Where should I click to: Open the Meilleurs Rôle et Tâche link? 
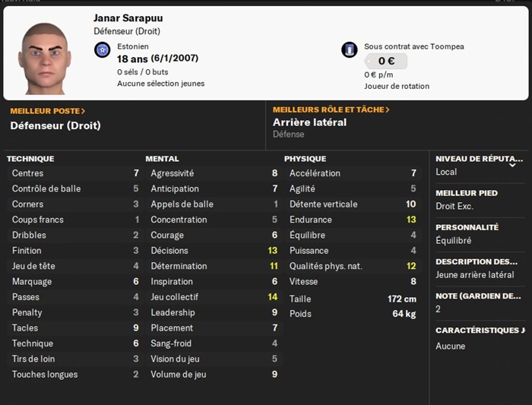[x=331, y=109]
